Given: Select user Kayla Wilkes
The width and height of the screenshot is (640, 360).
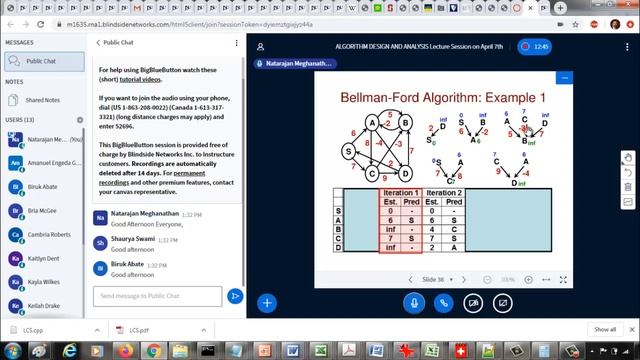Looking at the screenshot, I should click(44, 282).
